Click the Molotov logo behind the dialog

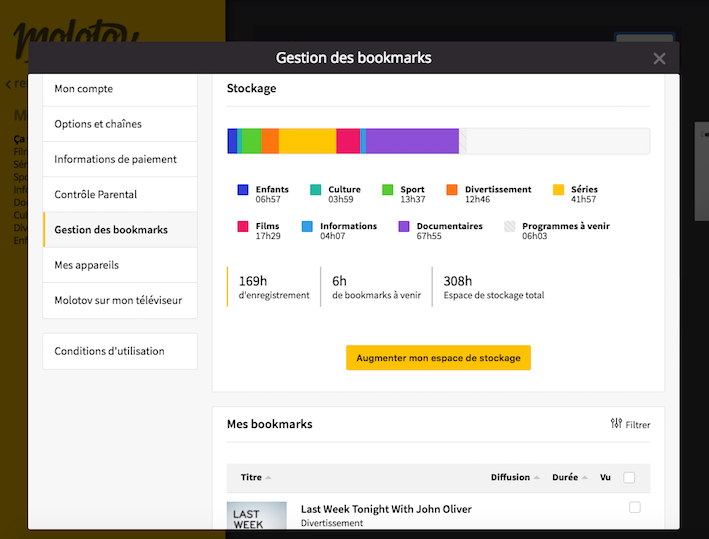(76, 31)
